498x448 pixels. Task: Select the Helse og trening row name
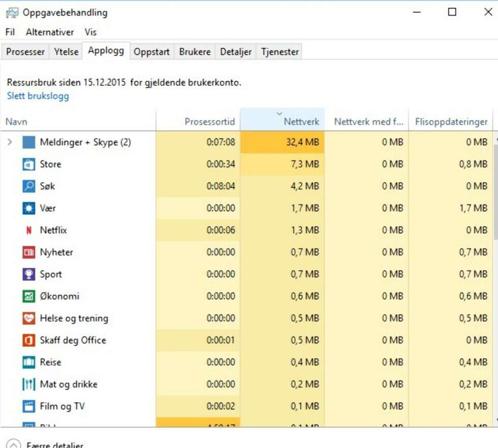[x=74, y=318]
